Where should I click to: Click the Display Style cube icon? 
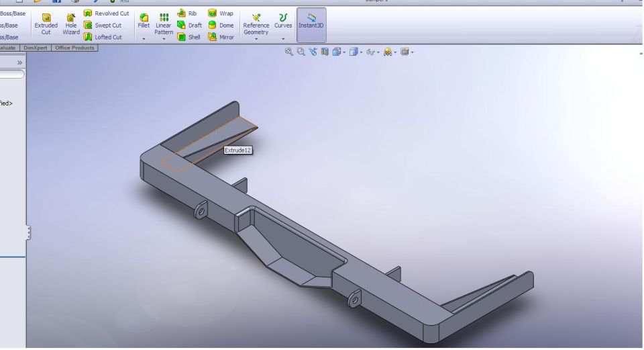click(x=354, y=52)
